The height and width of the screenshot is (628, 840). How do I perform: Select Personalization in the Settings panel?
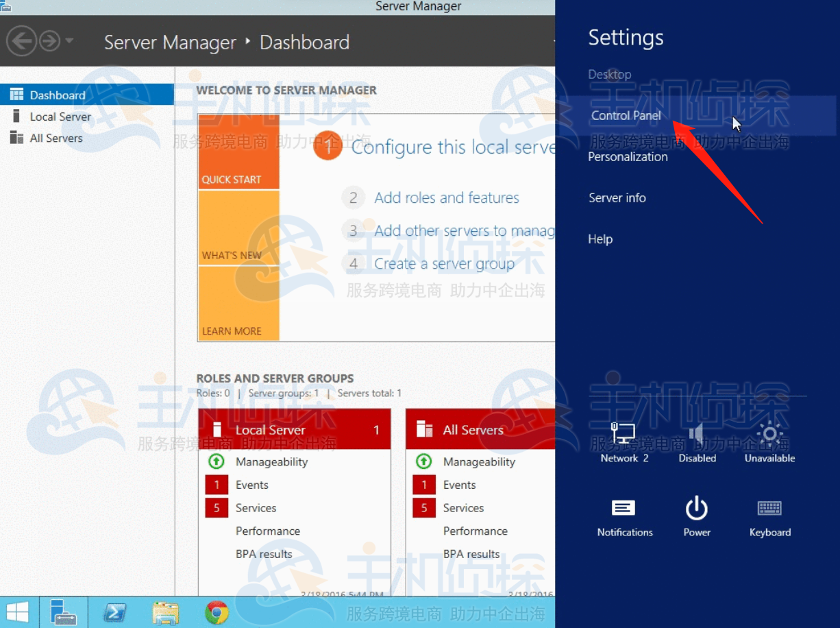pos(628,156)
